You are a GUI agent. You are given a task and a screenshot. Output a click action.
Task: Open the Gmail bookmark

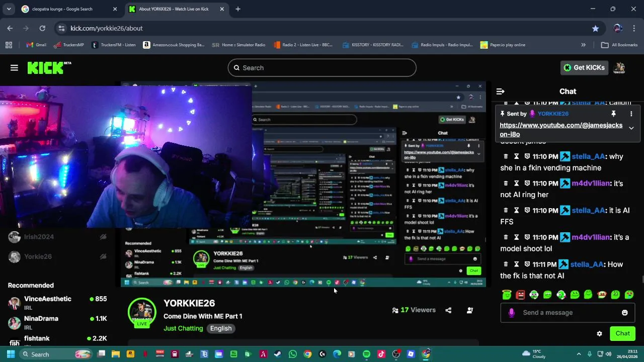(x=36, y=45)
